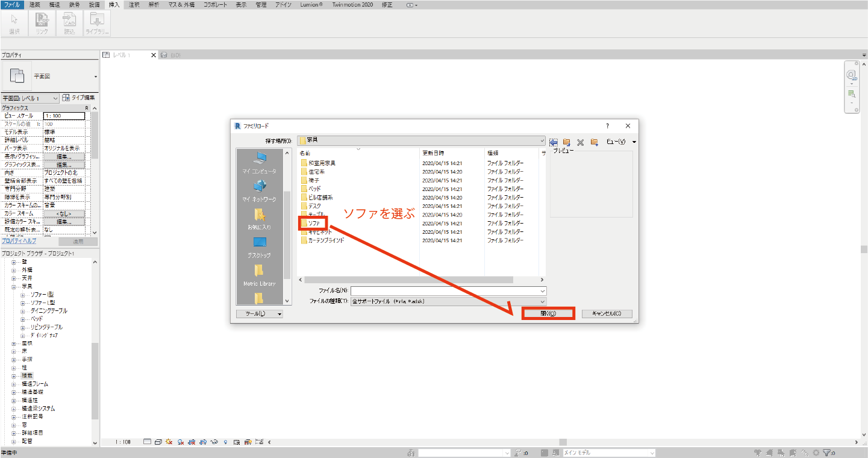Switch to the 注釈 ribbon tab
Screen dimensions: 868x458
pos(134,4)
